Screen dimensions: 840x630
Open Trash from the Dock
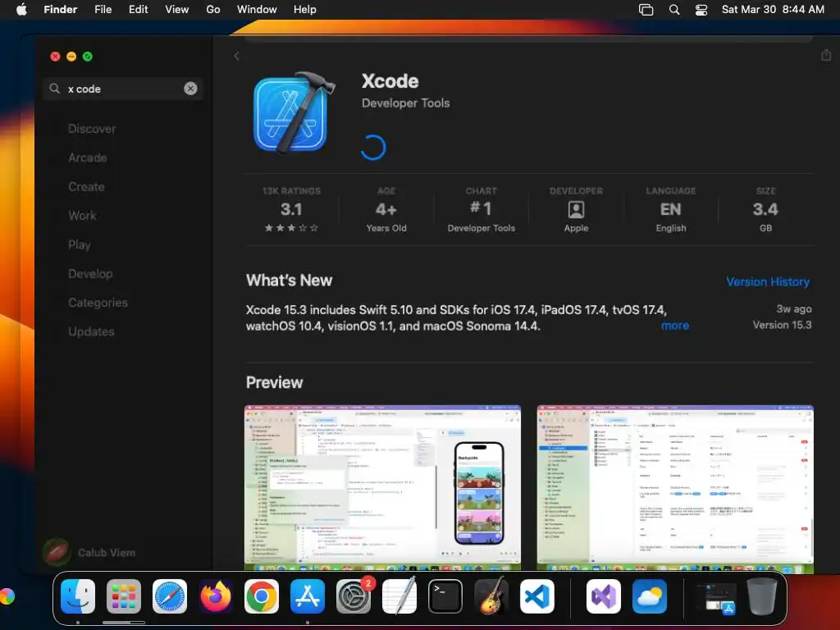click(762, 596)
